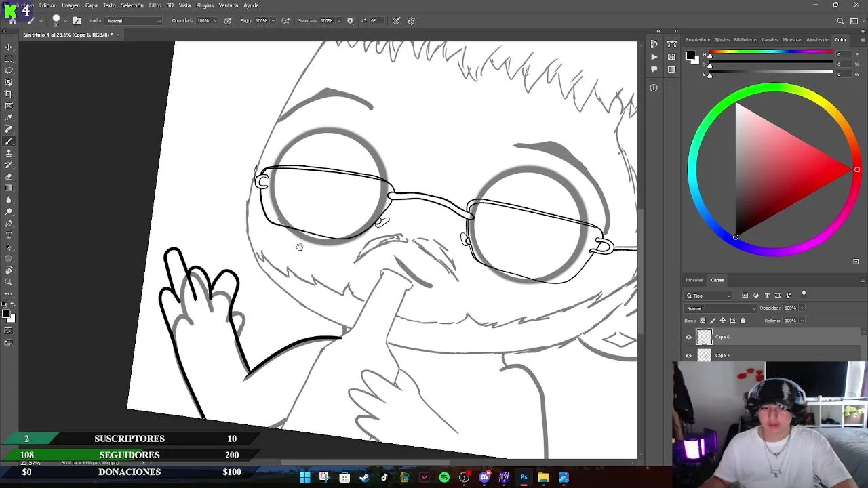
Task: Select the Zoom tool
Action: [x=9, y=282]
